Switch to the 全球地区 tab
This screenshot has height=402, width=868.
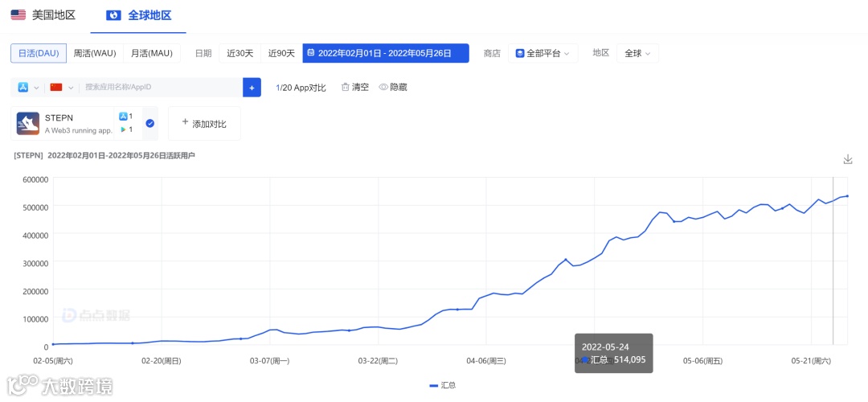[x=139, y=15]
